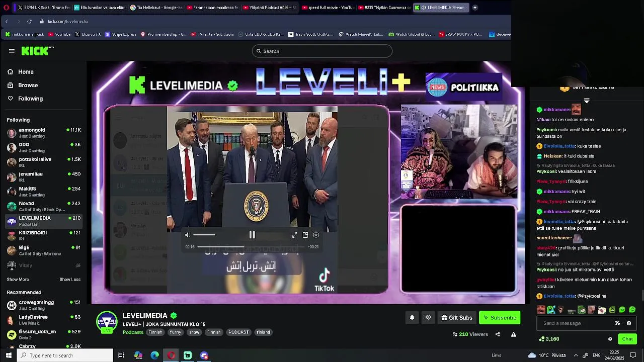The image size is (644, 362).
Task: Open Task View on taskbar
Action: tap(121, 355)
